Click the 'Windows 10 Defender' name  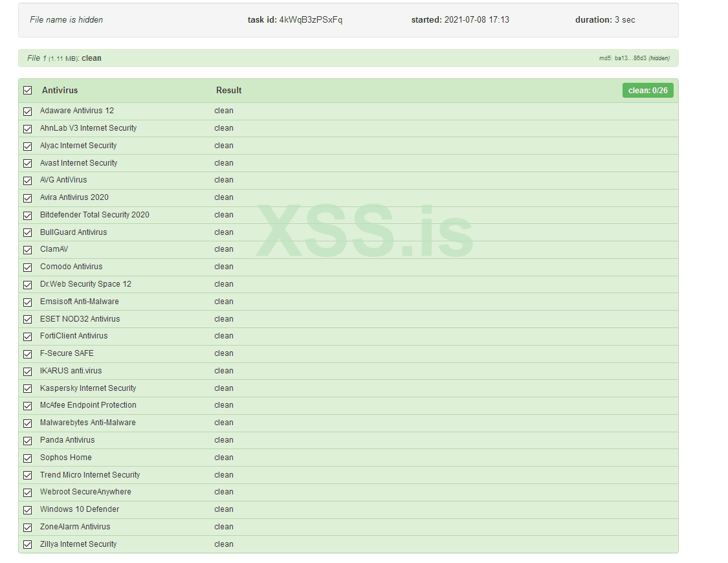(80, 509)
